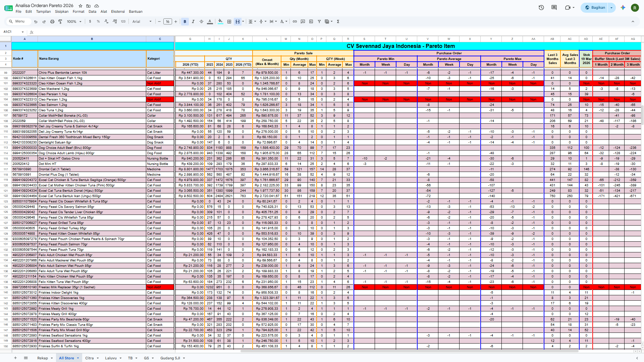
Task: Open the Gemini sparkle icon
Action: click(623, 7)
